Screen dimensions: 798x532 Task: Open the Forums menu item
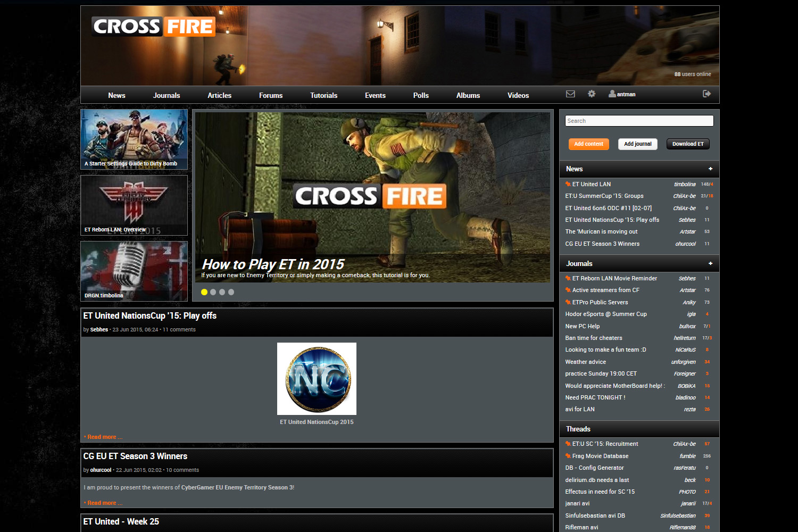click(271, 95)
